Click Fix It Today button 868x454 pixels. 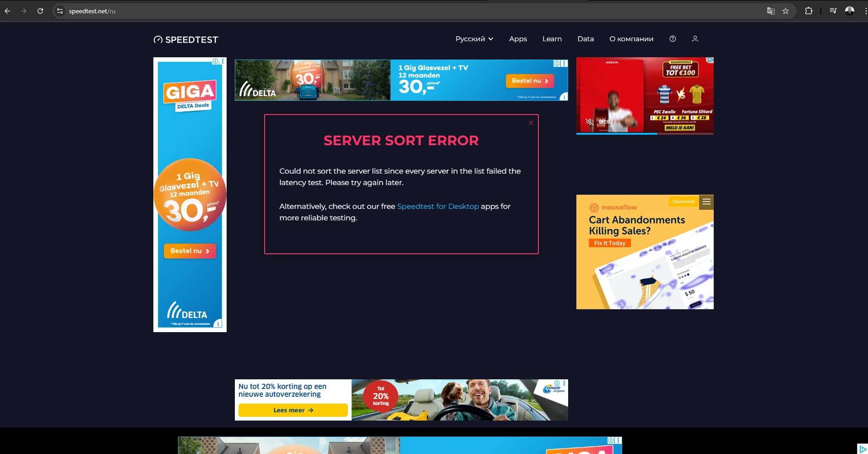610,243
